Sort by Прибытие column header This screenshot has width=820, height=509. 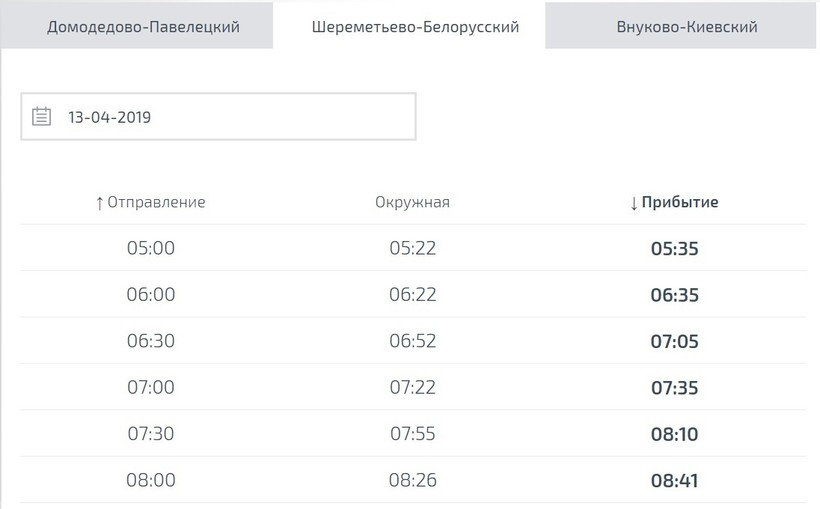pyautogui.click(x=674, y=202)
